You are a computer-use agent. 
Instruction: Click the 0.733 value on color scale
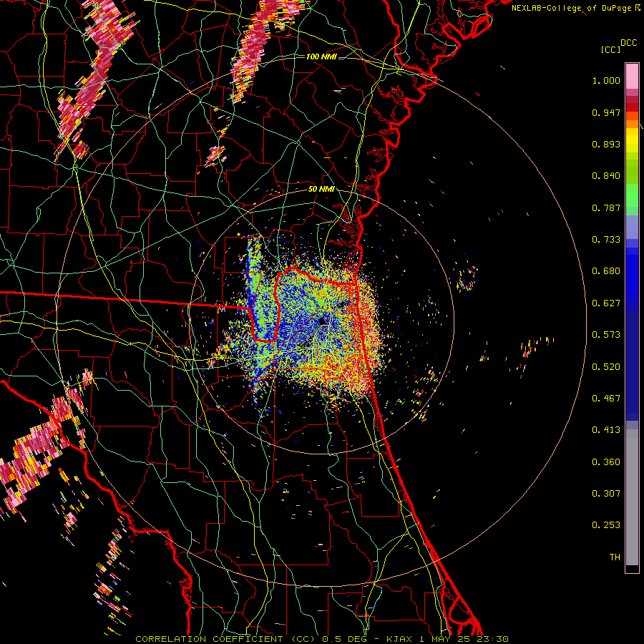pos(606,240)
